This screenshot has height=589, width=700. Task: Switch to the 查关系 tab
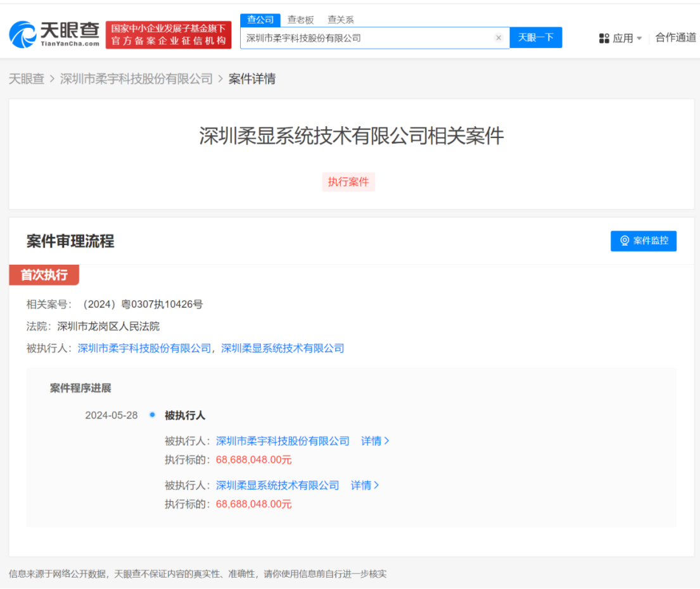[x=340, y=20]
